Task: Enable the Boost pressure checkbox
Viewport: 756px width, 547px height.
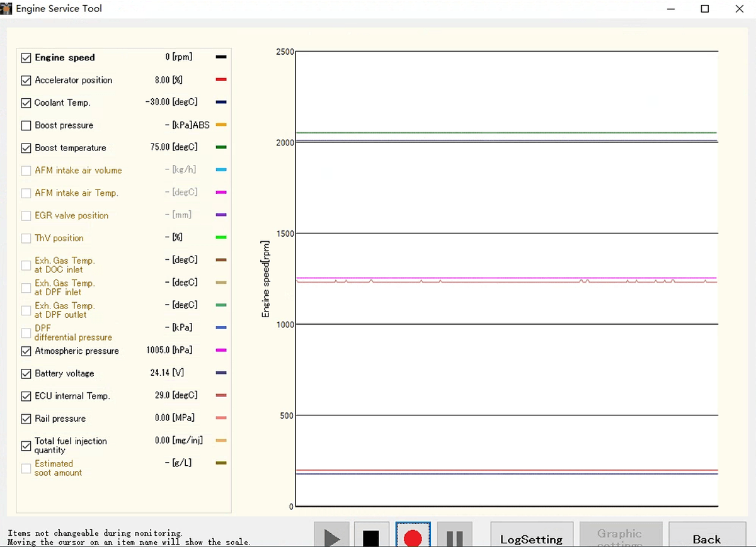Action: 26,125
